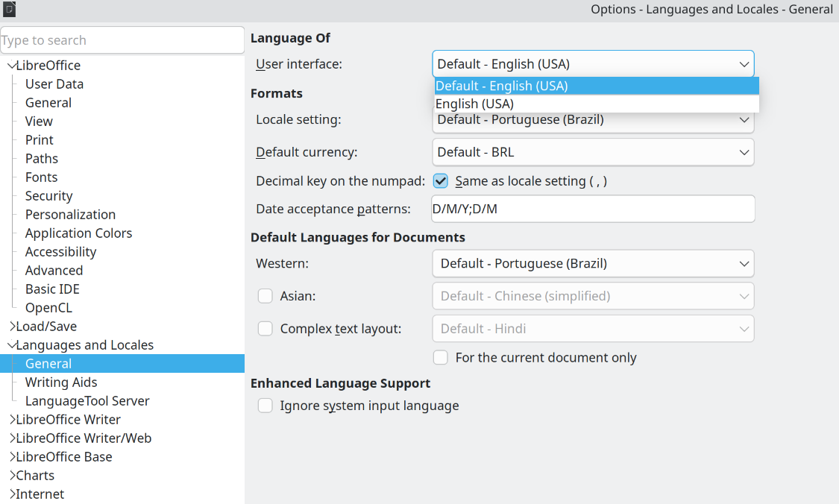The height and width of the screenshot is (504, 839).
Task: Click the 'Default currency:' label
Action: [x=307, y=153]
